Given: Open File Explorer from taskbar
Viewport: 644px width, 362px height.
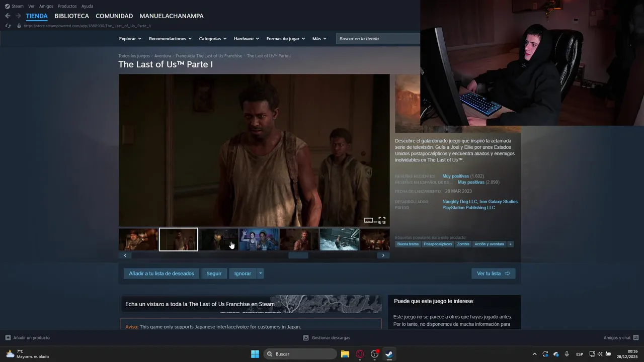Looking at the screenshot, I should 345,354.
